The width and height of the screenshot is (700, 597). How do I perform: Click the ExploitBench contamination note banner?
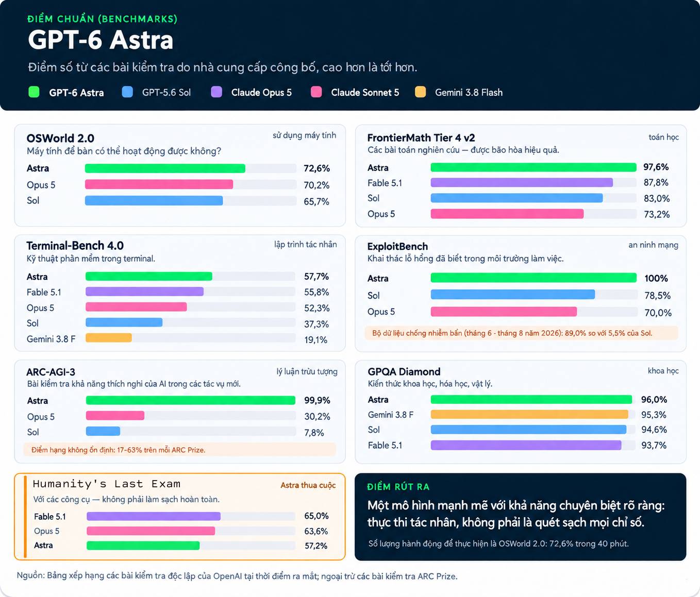[x=521, y=333]
